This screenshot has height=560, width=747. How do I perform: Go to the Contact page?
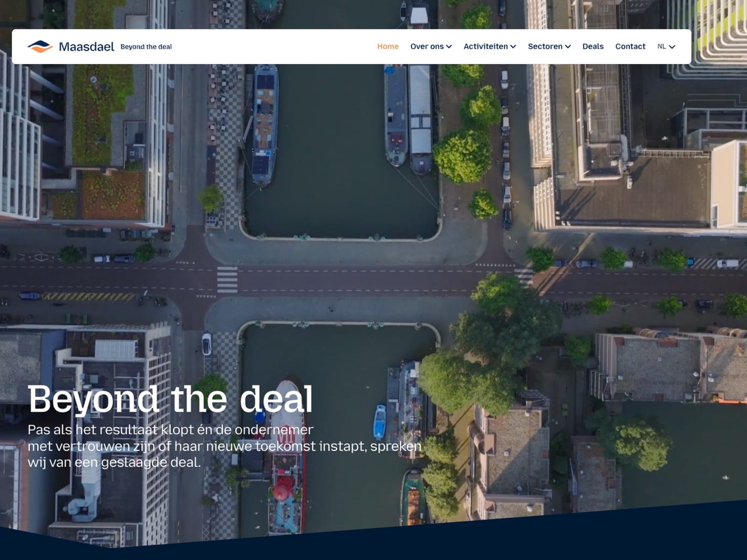[x=630, y=46]
